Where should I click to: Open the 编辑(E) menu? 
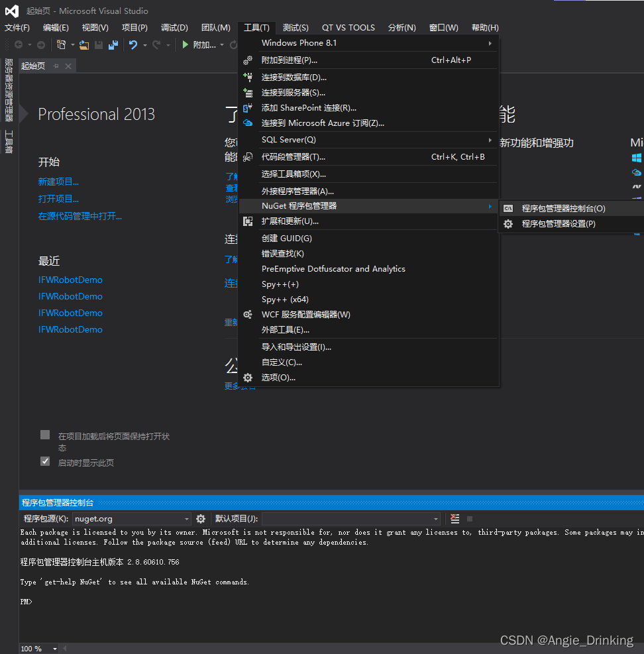[x=56, y=28]
